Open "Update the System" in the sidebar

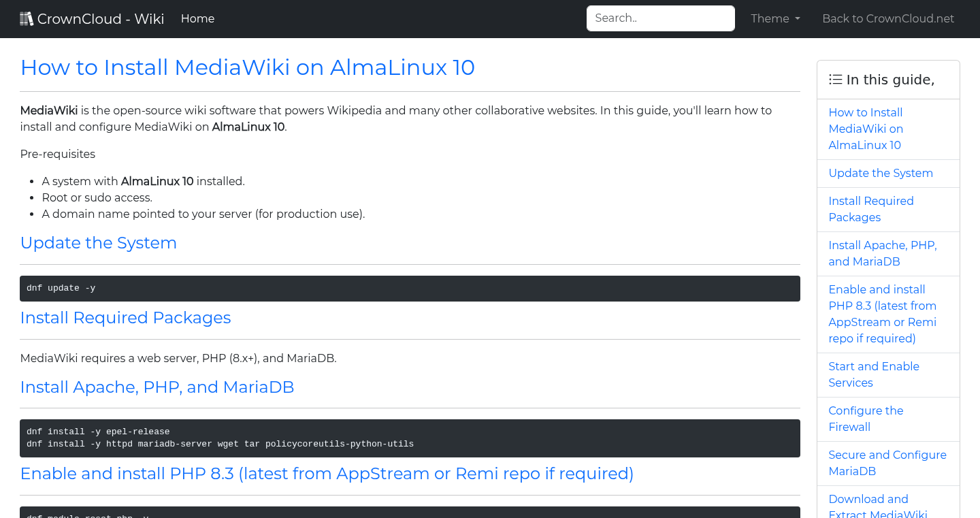pyautogui.click(x=881, y=173)
